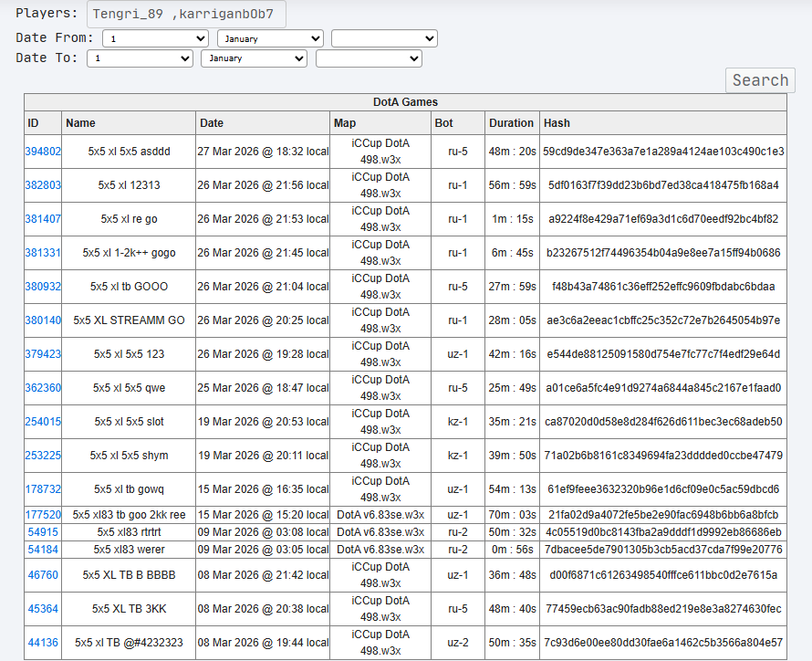Open game ID 178732

click(x=43, y=489)
